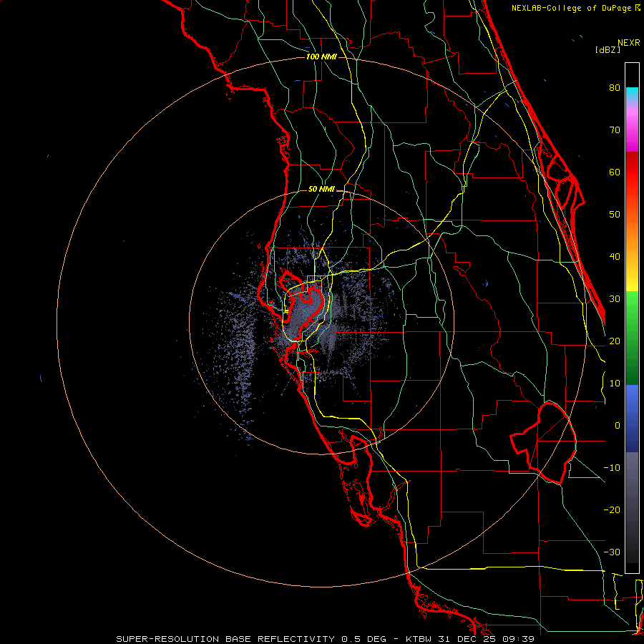Click the 80 dBZ scale value
Viewport: 644px width, 644px height.
(615, 88)
